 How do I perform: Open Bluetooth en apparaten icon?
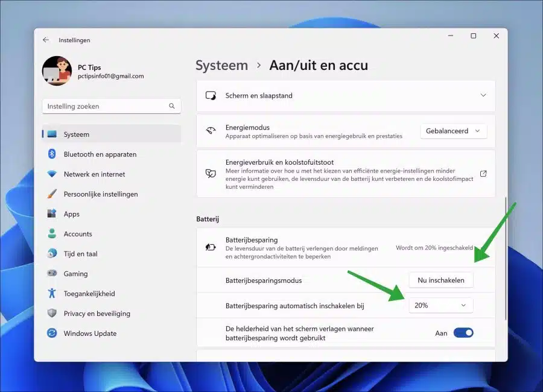click(52, 154)
